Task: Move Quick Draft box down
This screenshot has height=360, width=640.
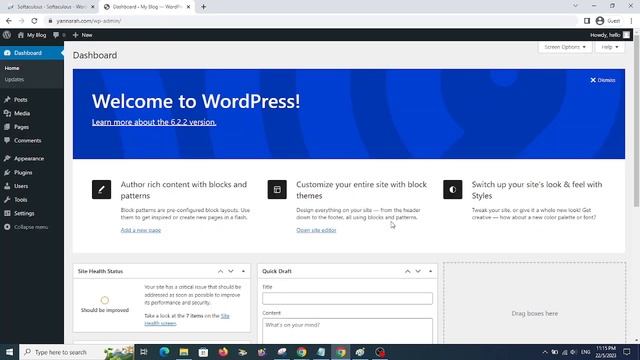Action: click(x=418, y=271)
